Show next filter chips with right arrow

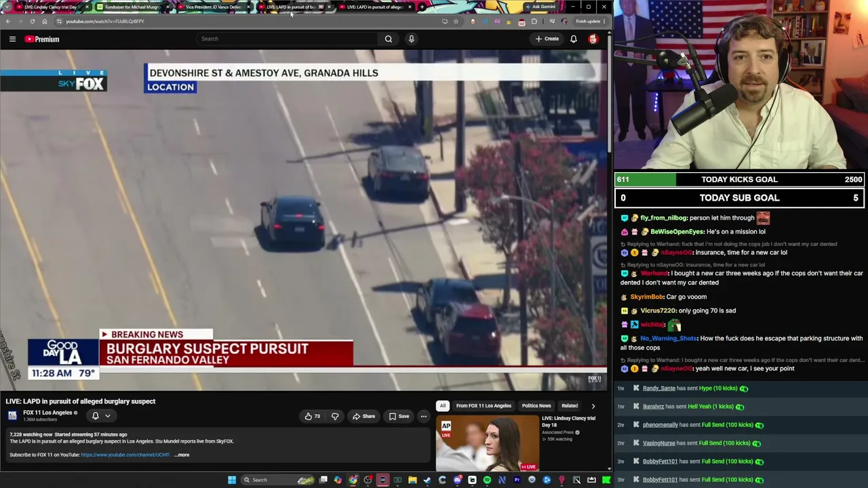click(593, 406)
